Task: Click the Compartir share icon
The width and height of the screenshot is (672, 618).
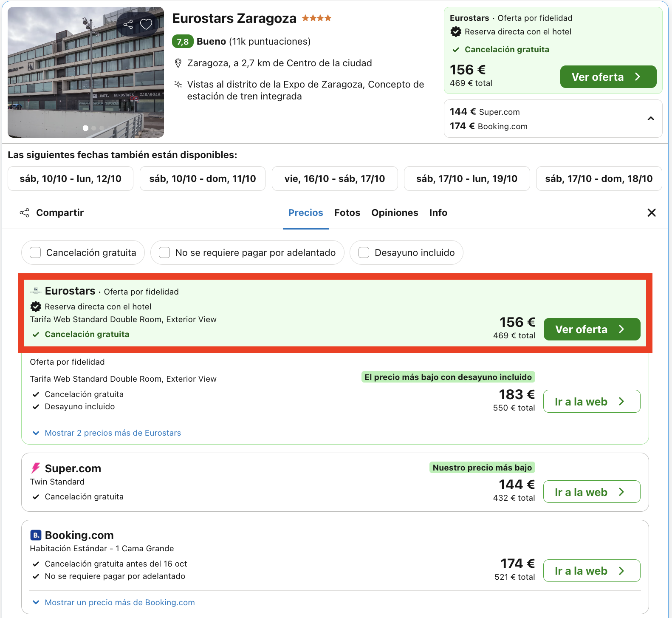Action: [25, 213]
